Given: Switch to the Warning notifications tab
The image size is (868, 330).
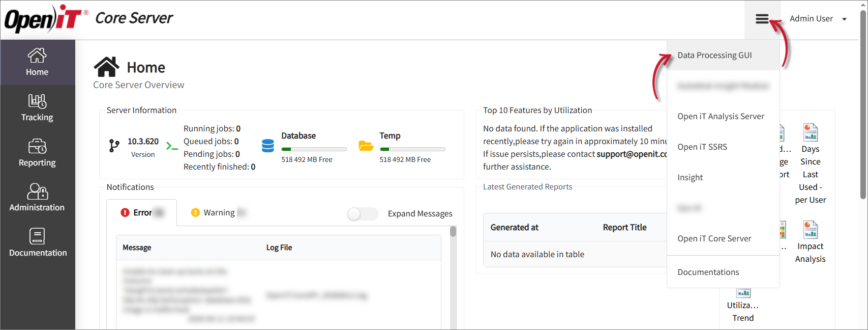Looking at the screenshot, I should (219, 212).
